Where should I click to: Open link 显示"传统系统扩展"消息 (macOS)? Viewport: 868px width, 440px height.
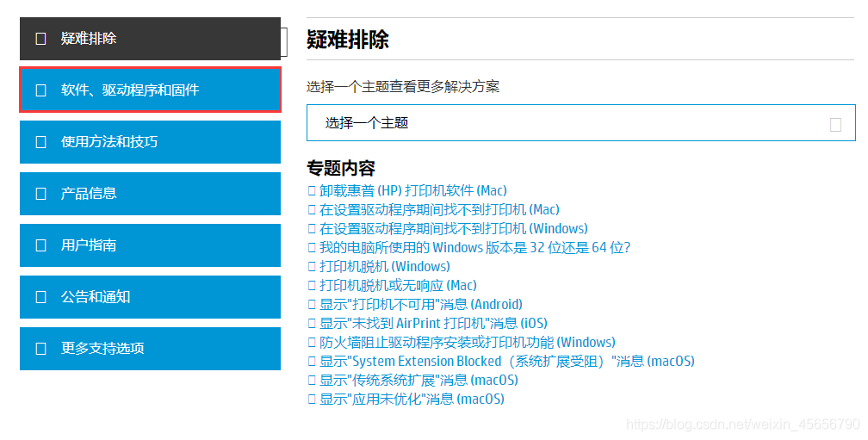(x=418, y=381)
